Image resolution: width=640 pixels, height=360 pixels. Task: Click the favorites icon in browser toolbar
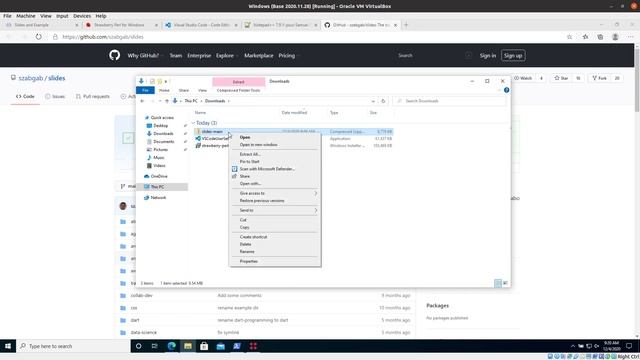(585, 37)
